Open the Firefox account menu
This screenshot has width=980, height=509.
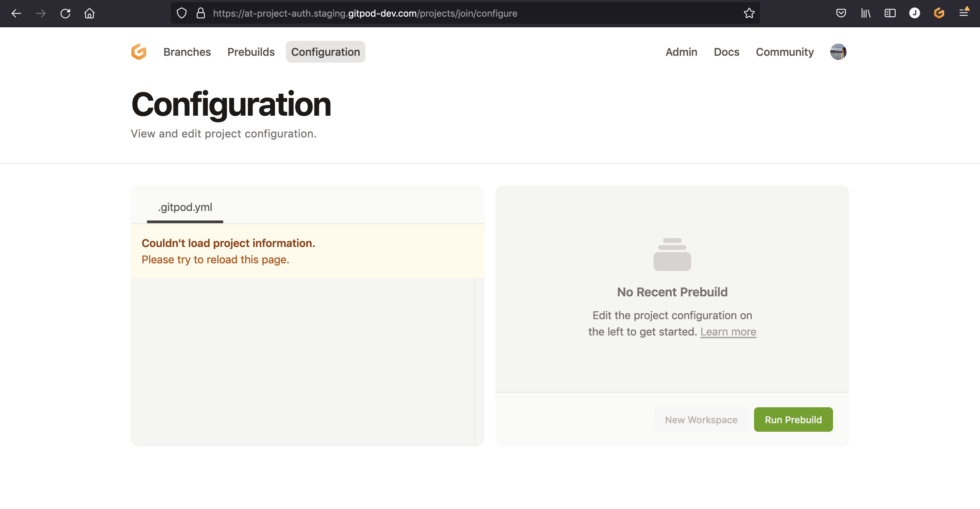point(915,13)
